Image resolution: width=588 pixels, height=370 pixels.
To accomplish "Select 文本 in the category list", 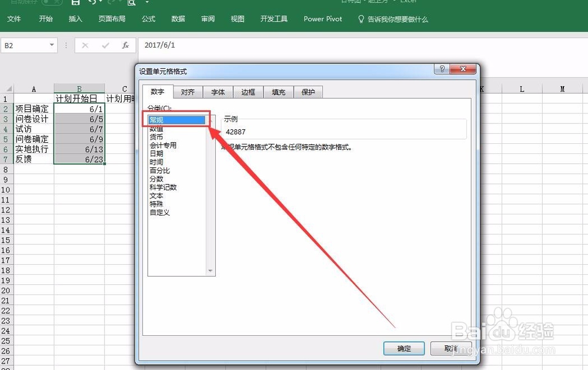I will point(156,195).
